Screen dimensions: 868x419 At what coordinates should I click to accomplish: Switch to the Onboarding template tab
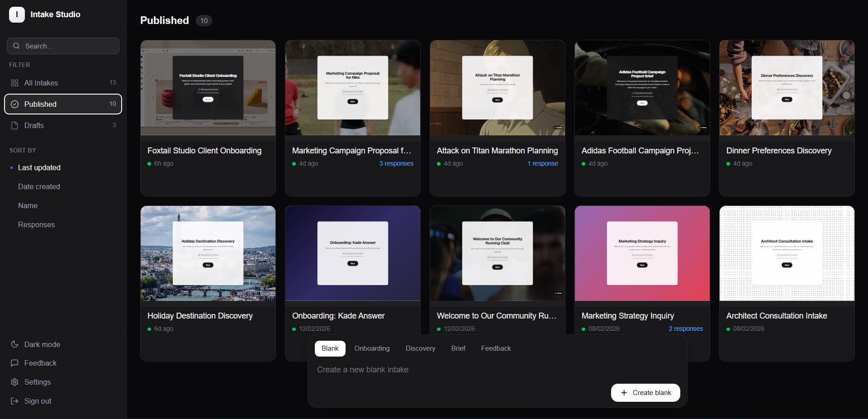[371, 348]
